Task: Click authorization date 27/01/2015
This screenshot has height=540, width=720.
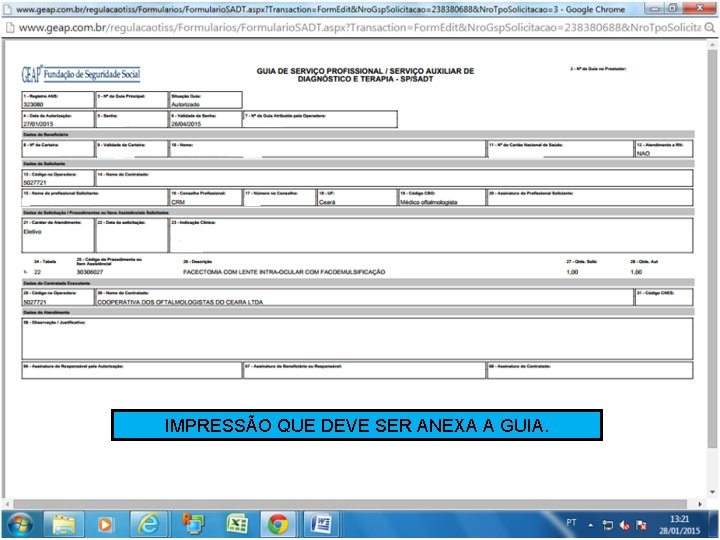Action: [39, 124]
